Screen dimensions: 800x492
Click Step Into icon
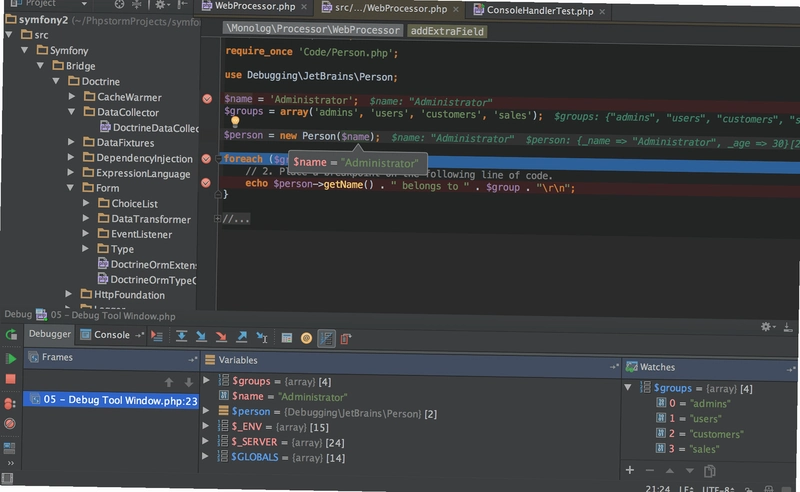[x=201, y=336]
